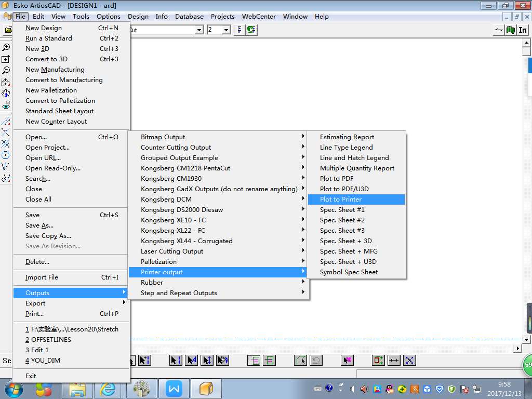Open the pointage dropdown showing 2
The height and width of the screenshot is (399, 532).
(226, 30)
